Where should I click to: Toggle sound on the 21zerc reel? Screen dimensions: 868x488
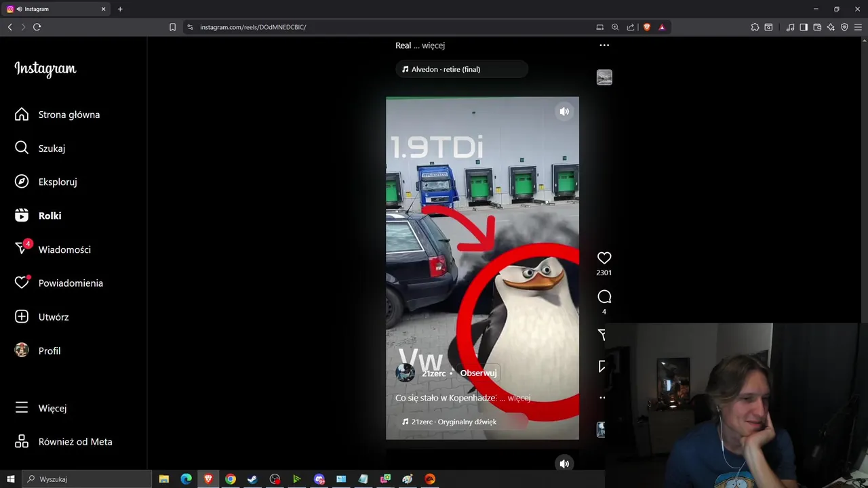(564, 112)
